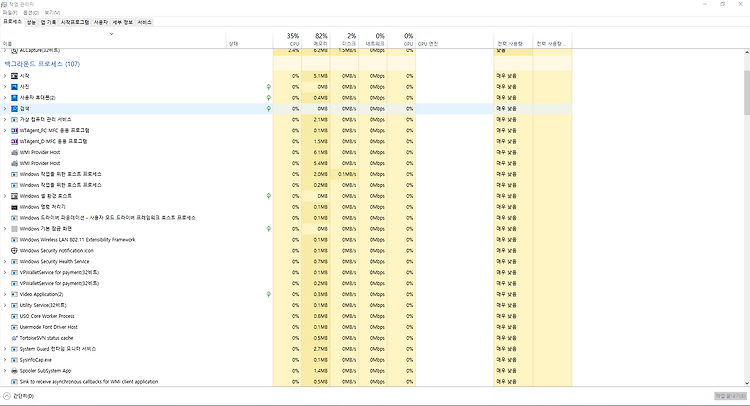Viewport: 750px width, 406px height.
Task: Switch to the 세부 정보 tab
Action: [123, 22]
